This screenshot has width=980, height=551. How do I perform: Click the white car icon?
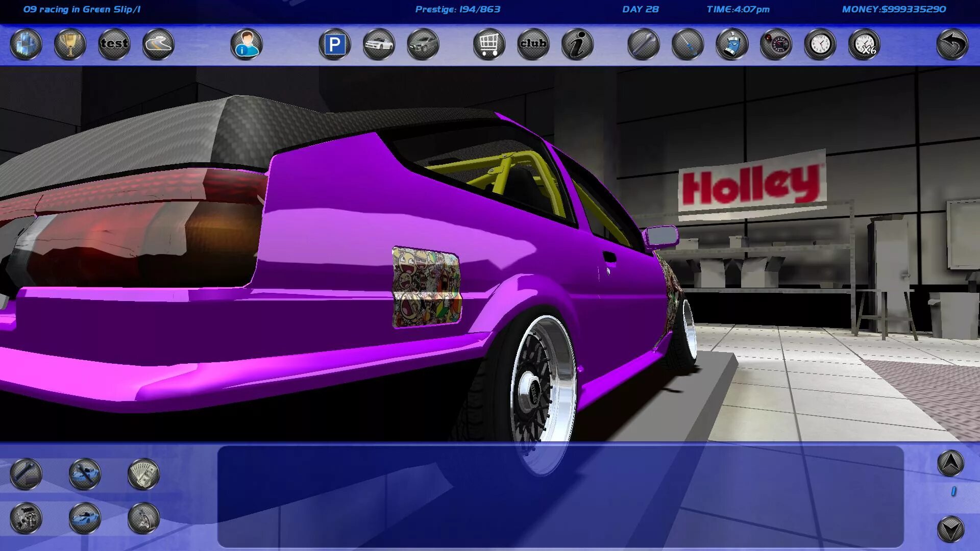coord(379,44)
